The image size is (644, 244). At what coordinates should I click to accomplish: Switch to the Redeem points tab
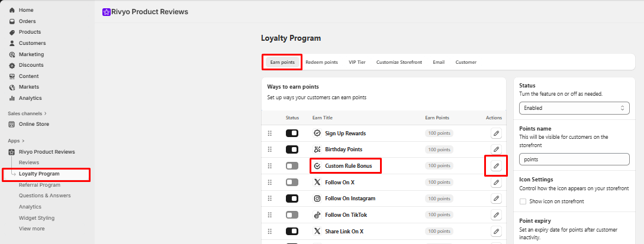(x=321, y=63)
